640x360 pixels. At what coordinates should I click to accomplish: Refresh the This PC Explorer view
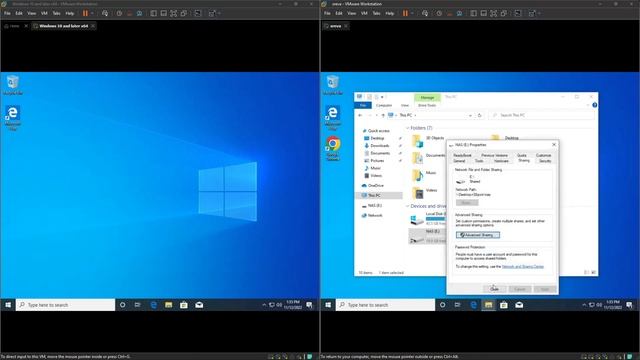point(480,116)
